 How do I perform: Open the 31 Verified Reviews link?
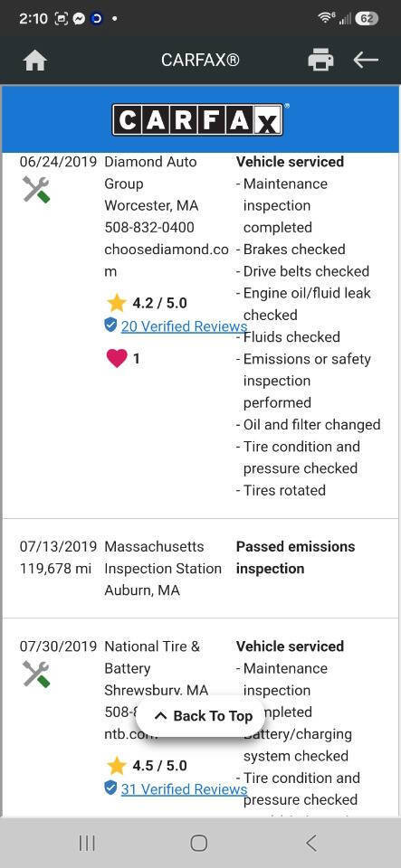click(184, 788)
